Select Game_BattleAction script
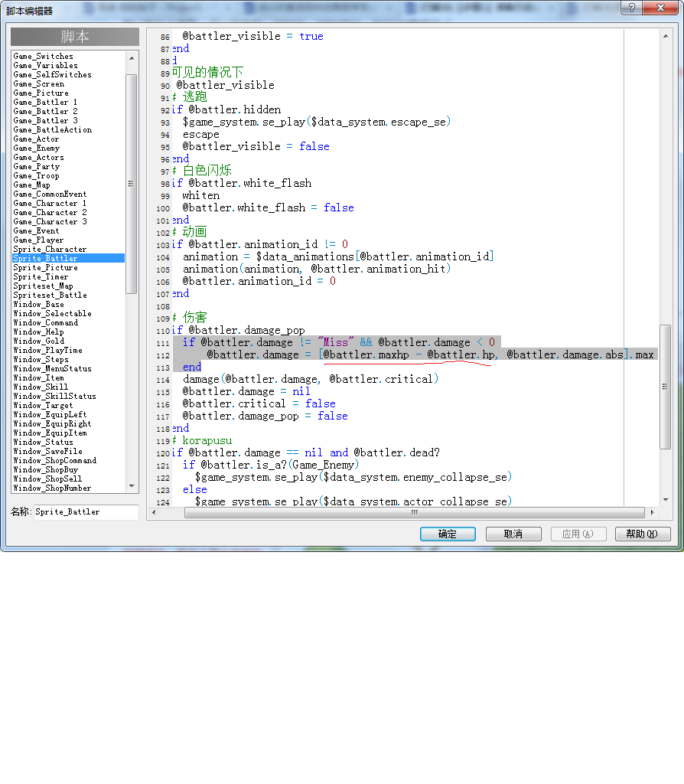Viewport: 684px width, 784px height. click(53, 130)
